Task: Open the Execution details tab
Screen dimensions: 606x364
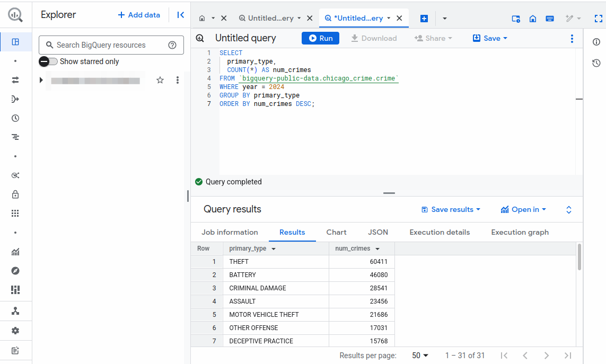Action: click(x=440, y=232)
